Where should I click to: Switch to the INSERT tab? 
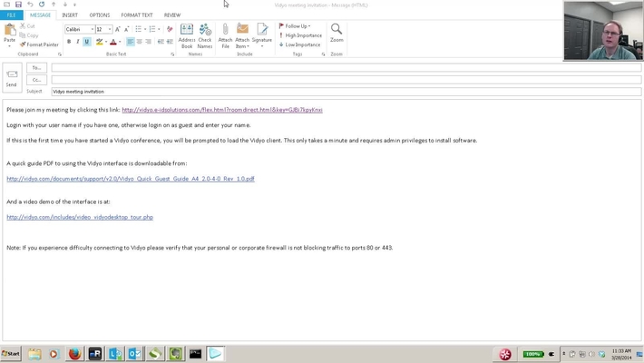[70, 15]
